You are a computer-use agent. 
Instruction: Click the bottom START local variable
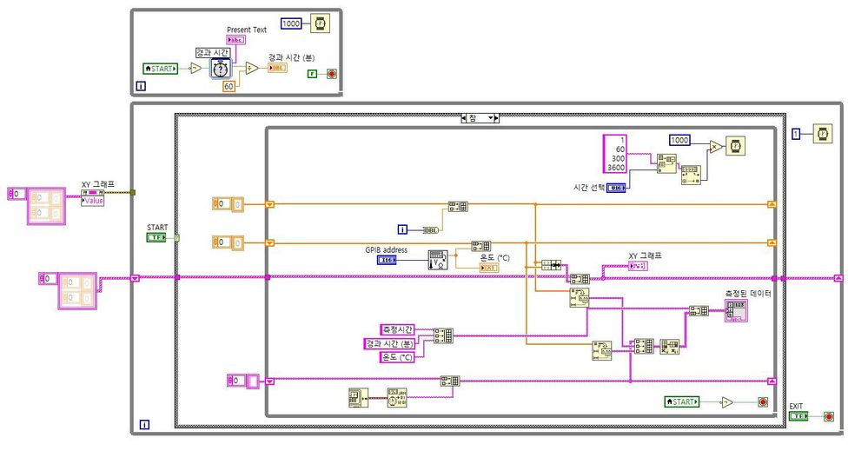point(682,401)
